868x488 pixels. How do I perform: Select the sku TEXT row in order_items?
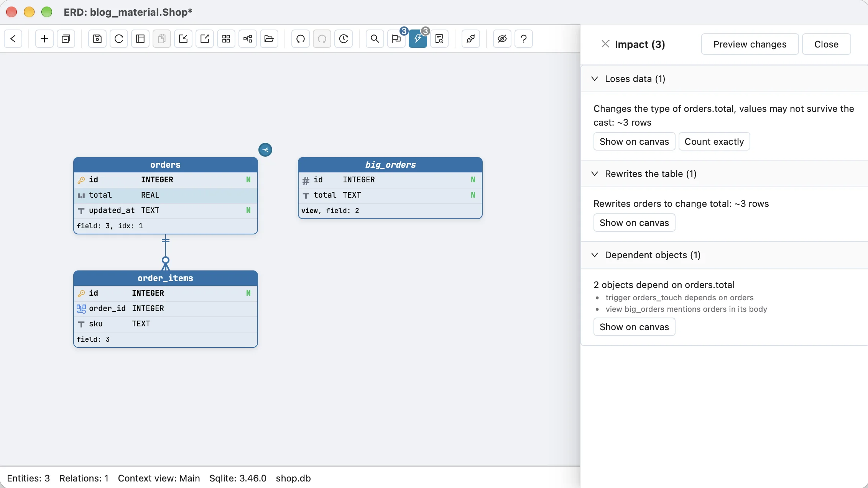click(166, 324)
